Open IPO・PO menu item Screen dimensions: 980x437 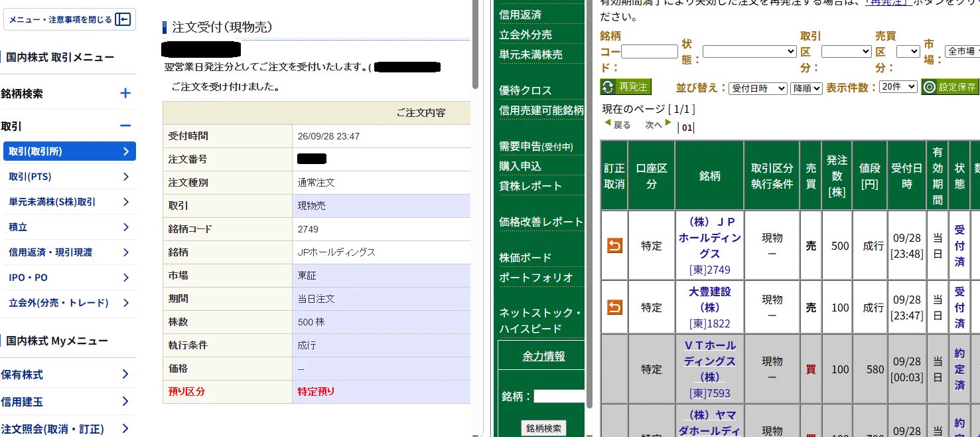point(70,278)
